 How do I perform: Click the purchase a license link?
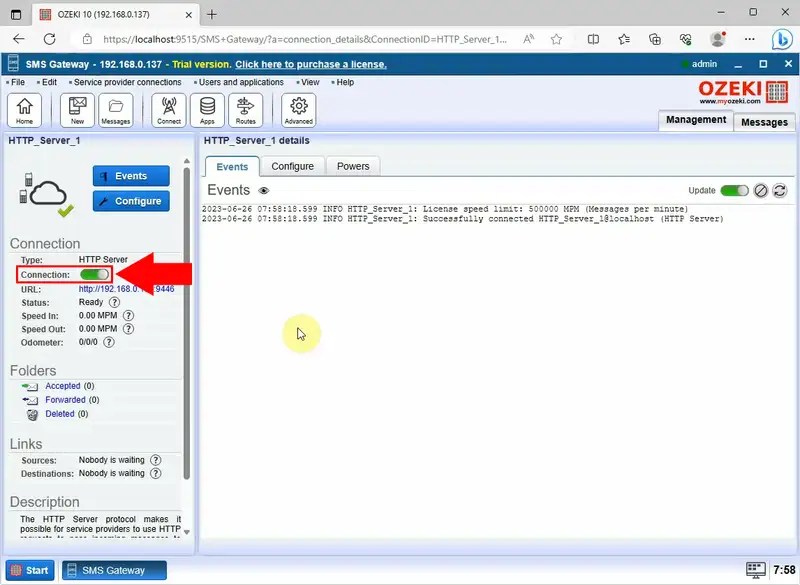311,64
